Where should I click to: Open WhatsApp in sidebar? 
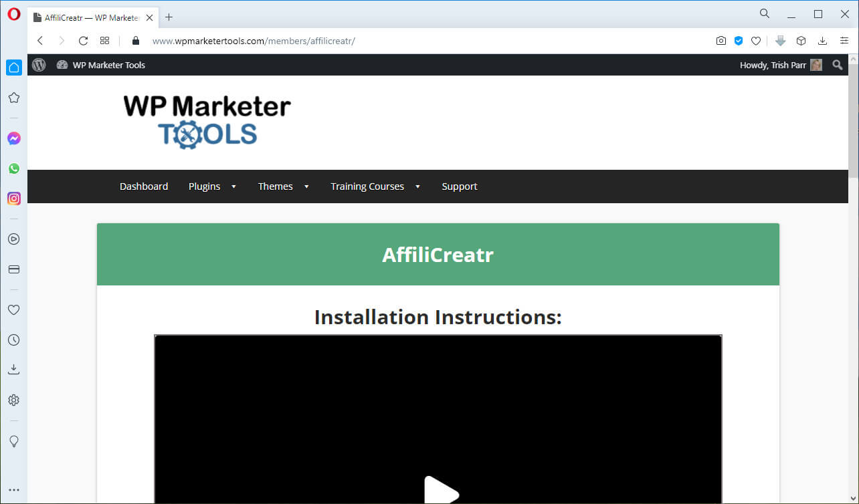pos(13,168)
